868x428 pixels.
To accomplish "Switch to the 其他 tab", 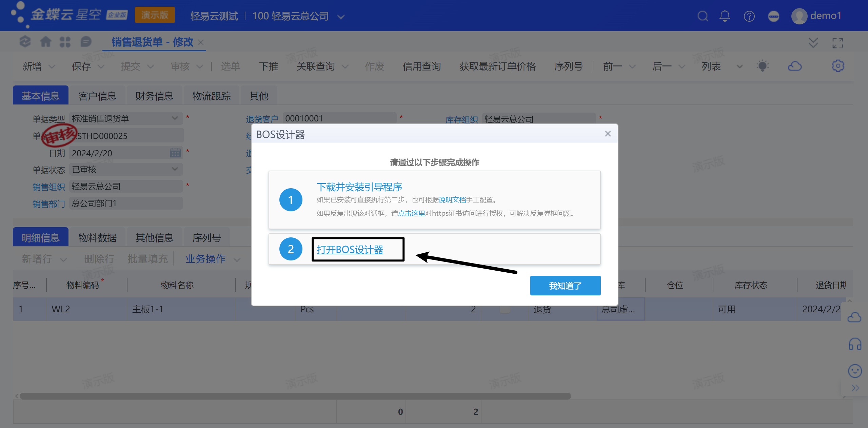I will [x=259, y=96].
